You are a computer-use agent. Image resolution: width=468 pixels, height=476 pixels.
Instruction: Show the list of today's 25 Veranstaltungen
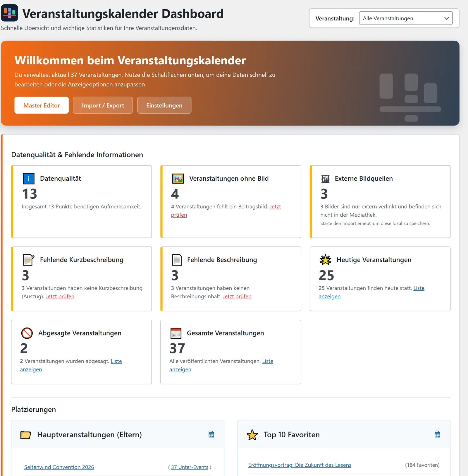(419, 288)
